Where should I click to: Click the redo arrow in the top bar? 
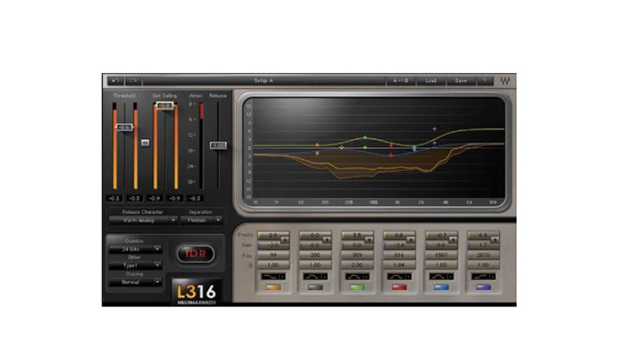133,80
